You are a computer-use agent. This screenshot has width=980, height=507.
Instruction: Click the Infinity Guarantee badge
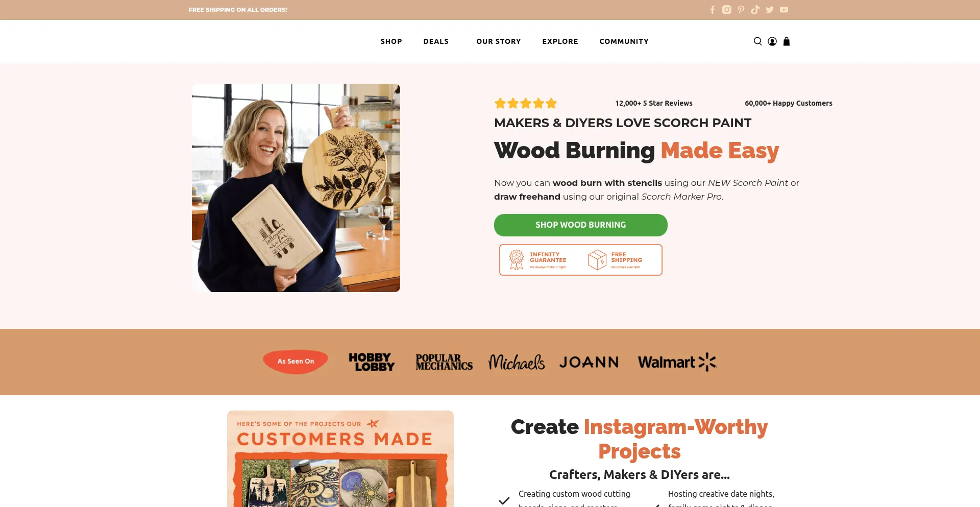pyautogui.click(x=538, y=260)
